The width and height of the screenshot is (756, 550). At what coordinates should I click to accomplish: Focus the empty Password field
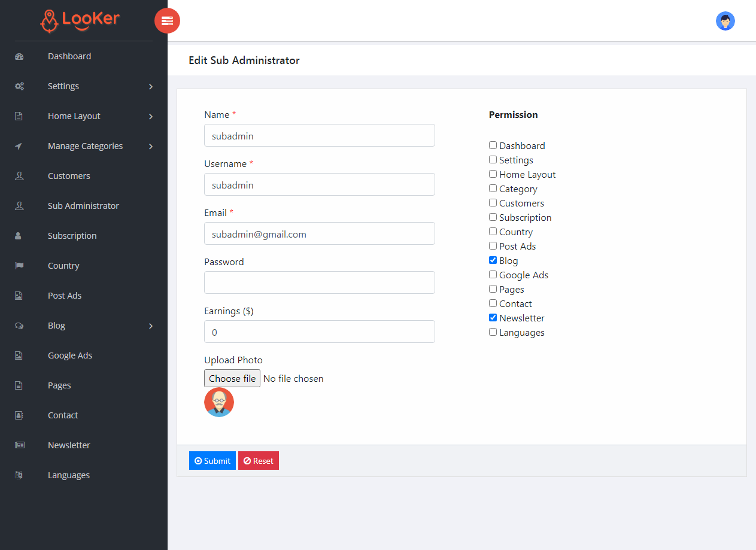click(320, 282)
